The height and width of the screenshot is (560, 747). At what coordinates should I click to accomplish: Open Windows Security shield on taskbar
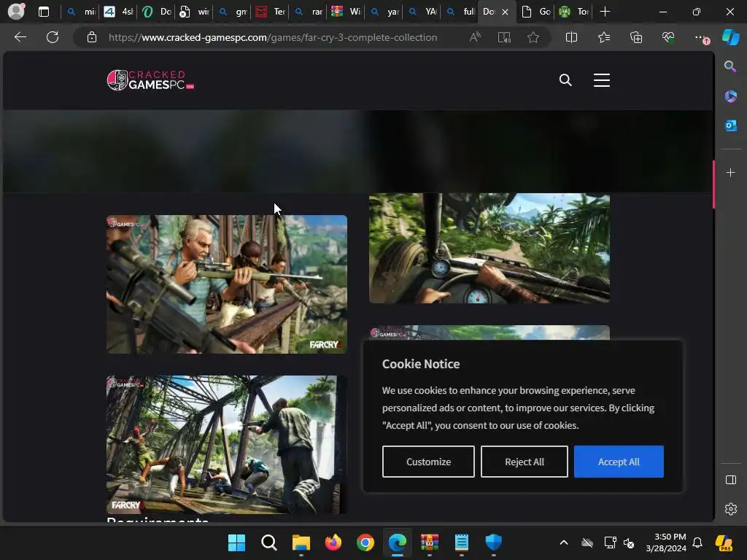494,542
